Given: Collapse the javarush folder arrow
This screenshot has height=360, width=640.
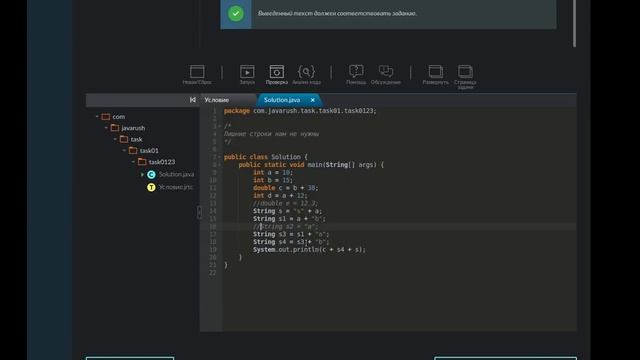Looking at the screenshot, I should [106, 128].
